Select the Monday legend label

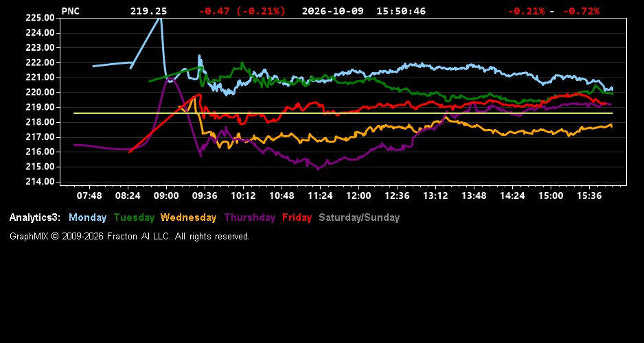87,217
